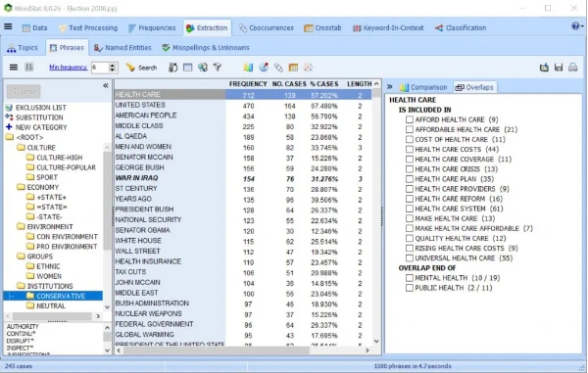
Task: Increase Min frequency with spinner up arrow
Action: (112, 66)
